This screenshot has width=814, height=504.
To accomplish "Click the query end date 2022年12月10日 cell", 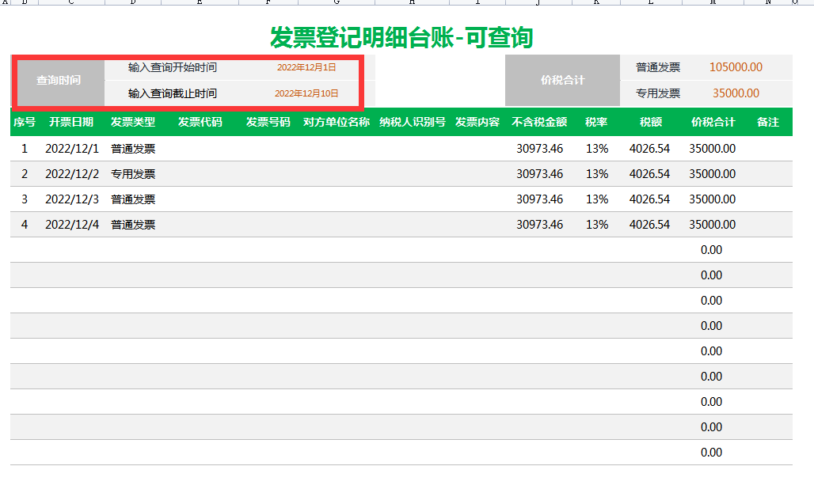I will click(x=306, y=93).
